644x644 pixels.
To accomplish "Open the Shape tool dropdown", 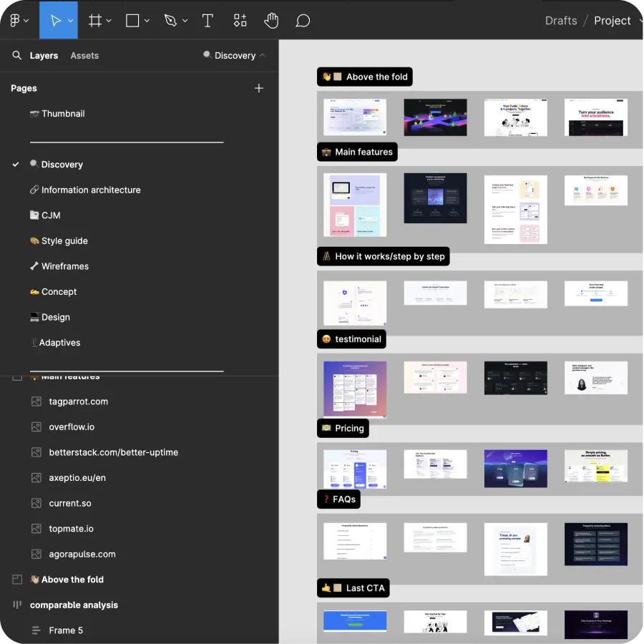I will (145, 20).
